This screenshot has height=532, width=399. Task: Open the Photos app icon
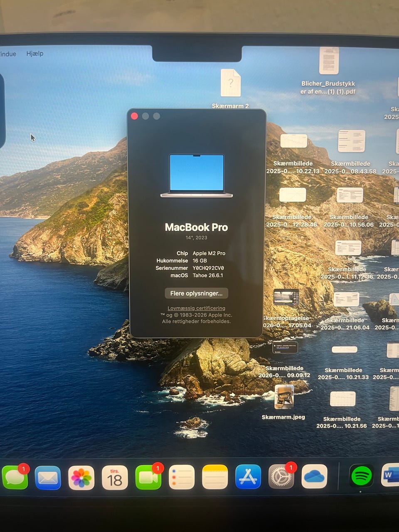(x=81, y=478)
